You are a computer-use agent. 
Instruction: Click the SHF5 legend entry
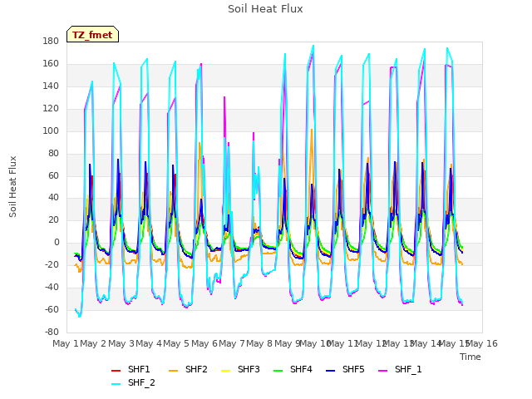[x=345, y=369]
